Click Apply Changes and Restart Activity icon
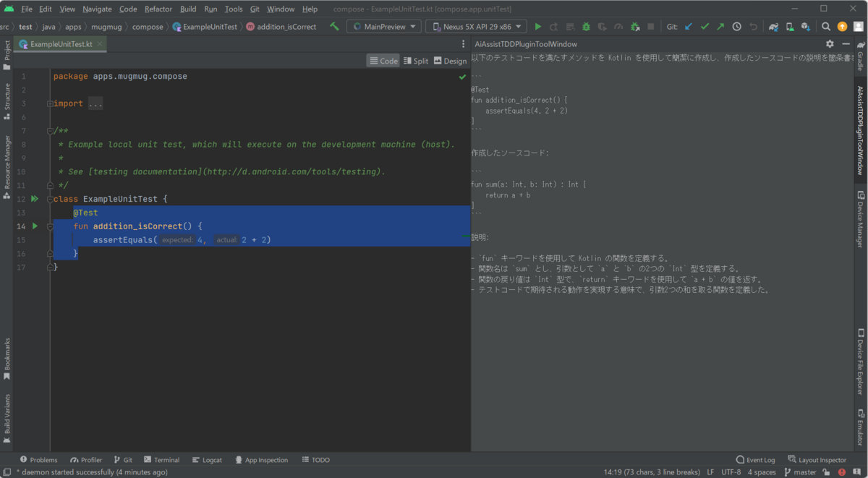 point(553,27)
